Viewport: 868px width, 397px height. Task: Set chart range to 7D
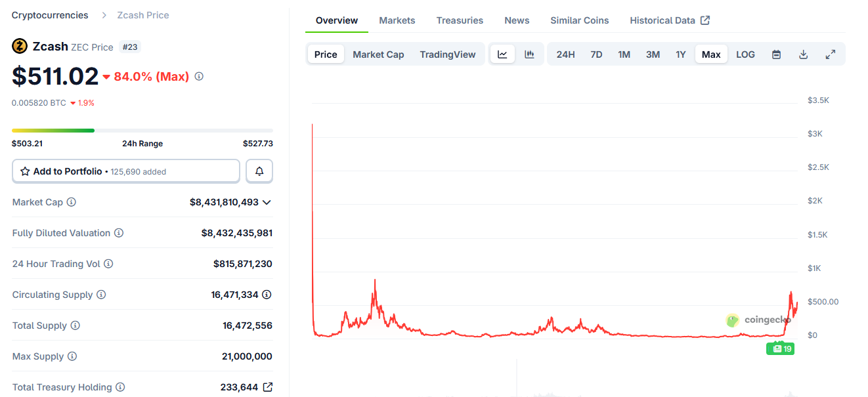596,54
